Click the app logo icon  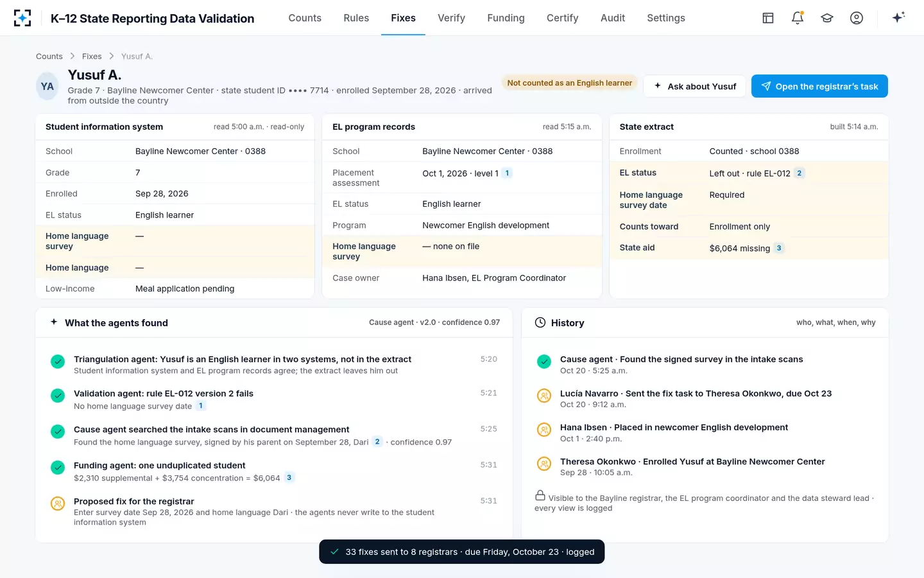pyautogui.click(x=22, y=18)
